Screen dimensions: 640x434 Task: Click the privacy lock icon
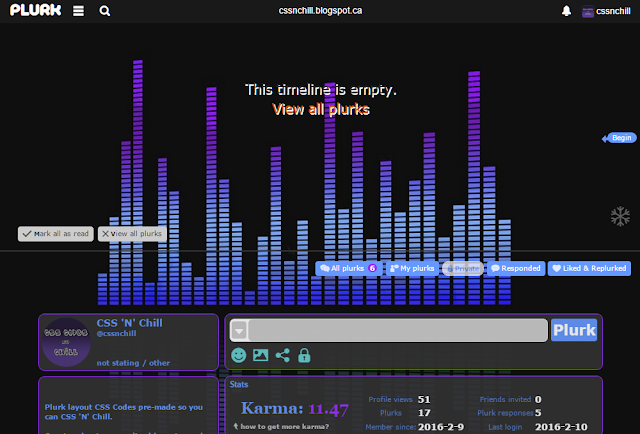coord(304,355)
